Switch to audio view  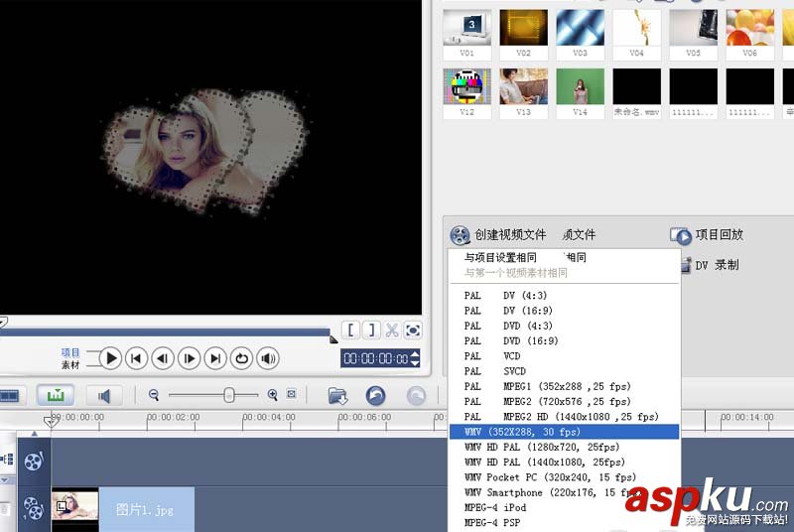[104, 395]
